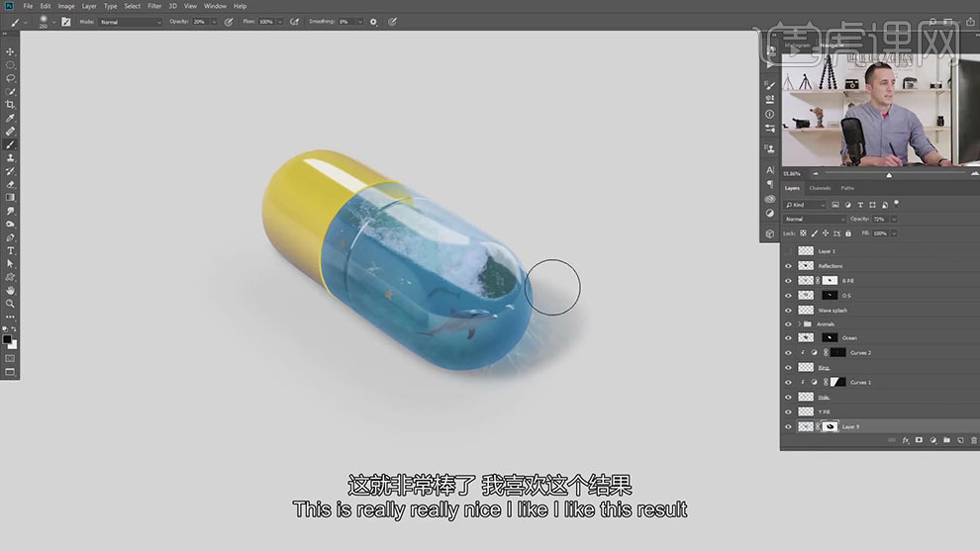This screenshot has width=980, height=551.
Task: Add layer mask from Layers panel bottom
Action: click(919, 440)
